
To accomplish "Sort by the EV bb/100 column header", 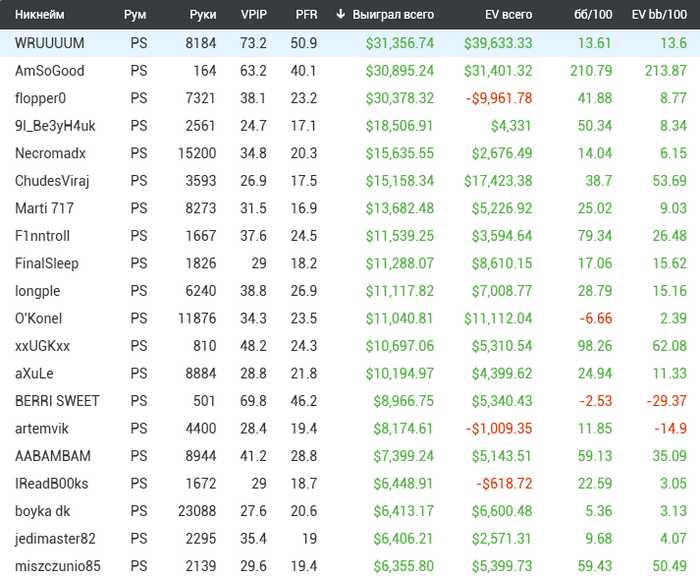I will click(659, 15).
